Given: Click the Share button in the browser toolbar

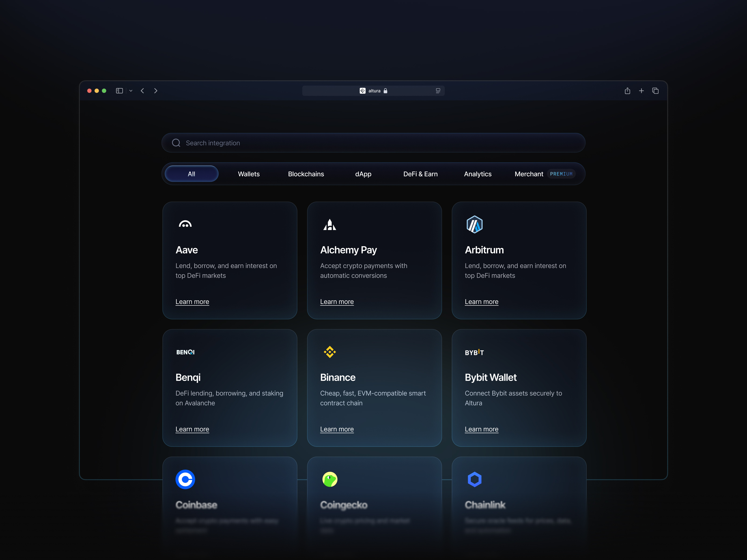Looking at the screenshot, I should pos(627,91).
